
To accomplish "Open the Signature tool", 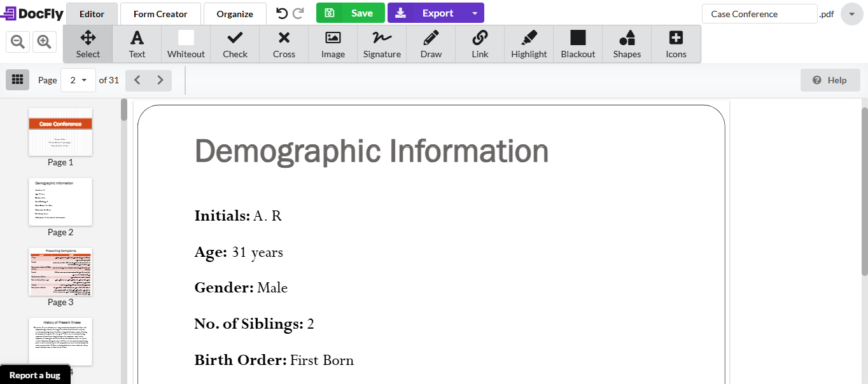I will click(x=382, y=43).
